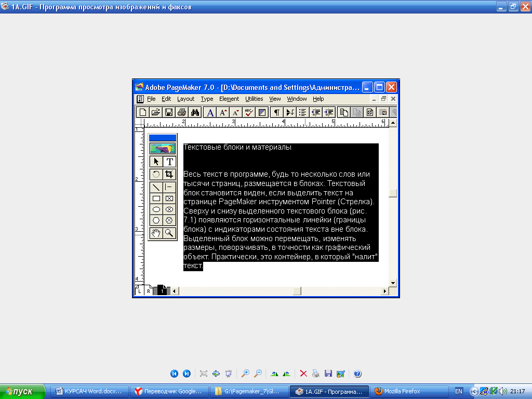Open image for editing from viewer toolbar
Image resolution: width=532 pixels, height=399 pixels.
341,374
